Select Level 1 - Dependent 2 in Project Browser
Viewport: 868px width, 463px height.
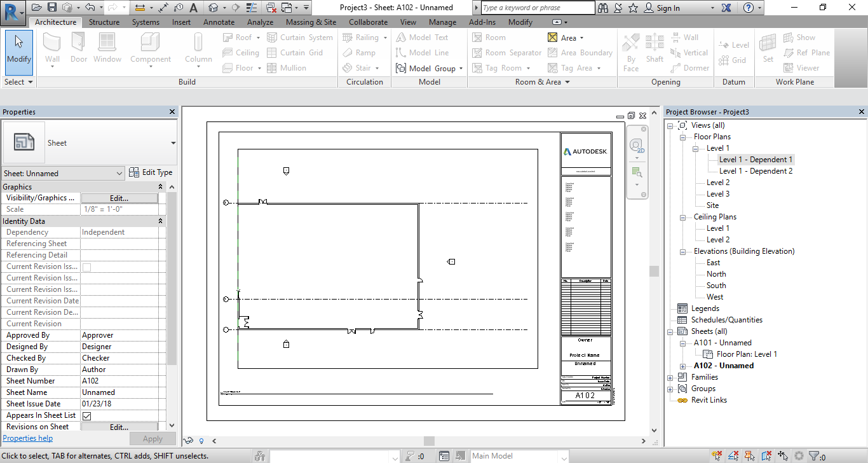(x=756, y=171)
